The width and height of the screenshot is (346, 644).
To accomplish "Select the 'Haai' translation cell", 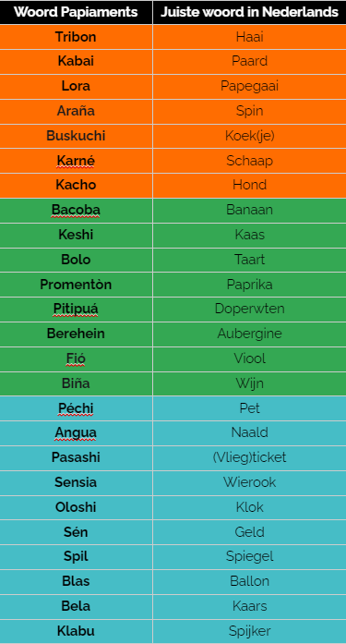I will 250,37.
